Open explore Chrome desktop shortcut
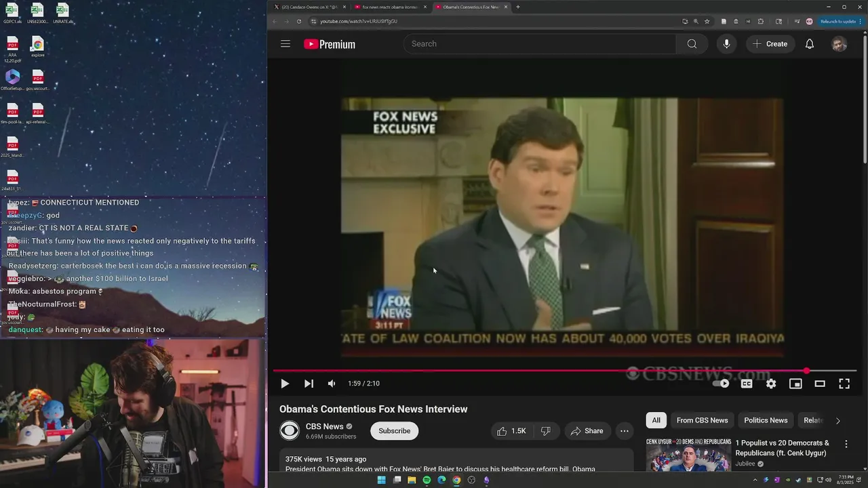868x488 pixels. [x=38, y=47]
